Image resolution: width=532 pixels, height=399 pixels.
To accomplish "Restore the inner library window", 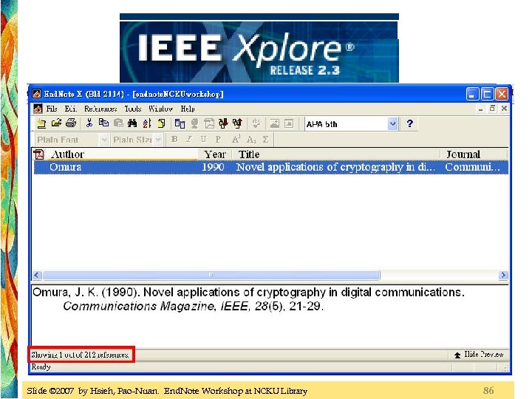I will point(492,109).
